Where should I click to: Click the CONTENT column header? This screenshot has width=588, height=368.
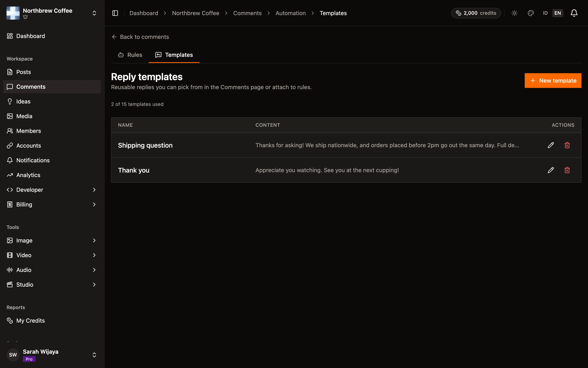click(268, 125)
